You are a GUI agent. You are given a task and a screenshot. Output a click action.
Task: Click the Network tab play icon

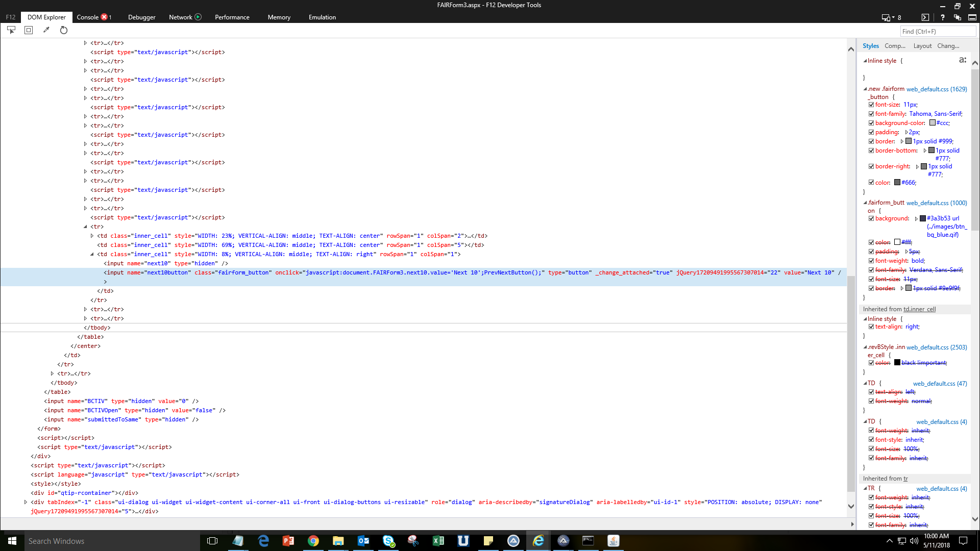click(x=198, y=17)
